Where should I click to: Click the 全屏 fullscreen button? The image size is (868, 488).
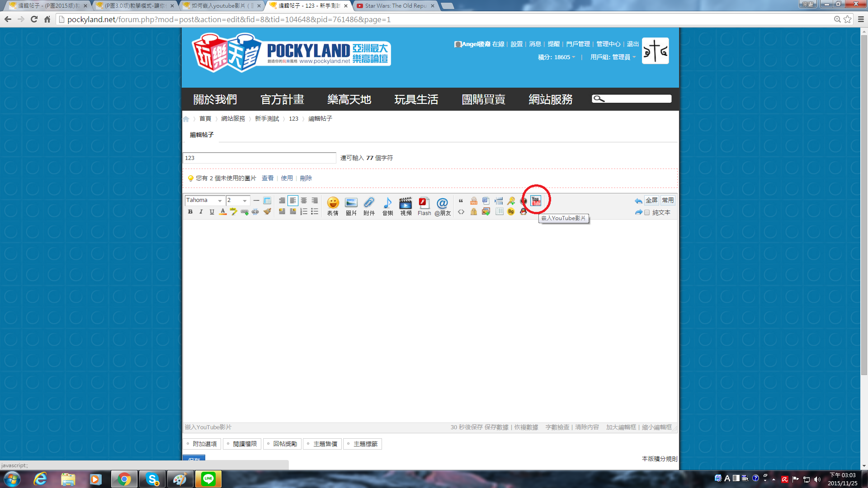point(651,200)
